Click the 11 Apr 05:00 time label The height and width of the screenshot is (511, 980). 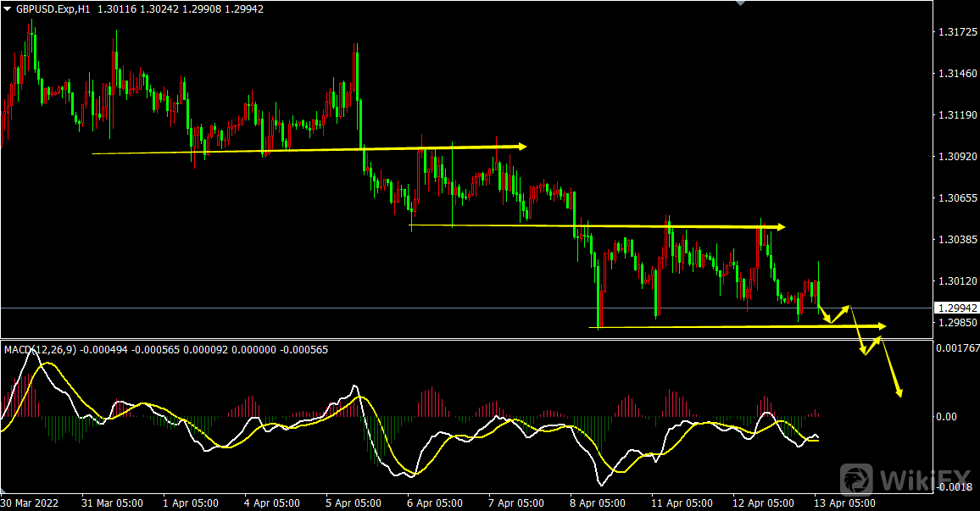682,503
